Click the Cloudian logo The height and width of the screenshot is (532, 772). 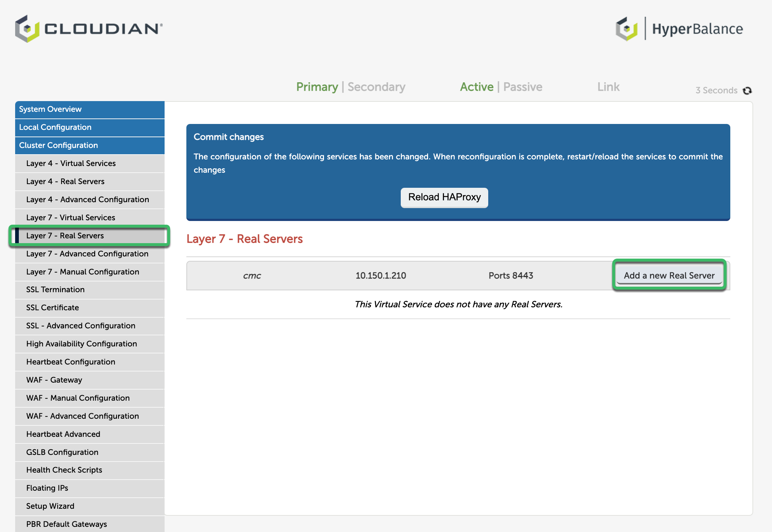(89, 29)
